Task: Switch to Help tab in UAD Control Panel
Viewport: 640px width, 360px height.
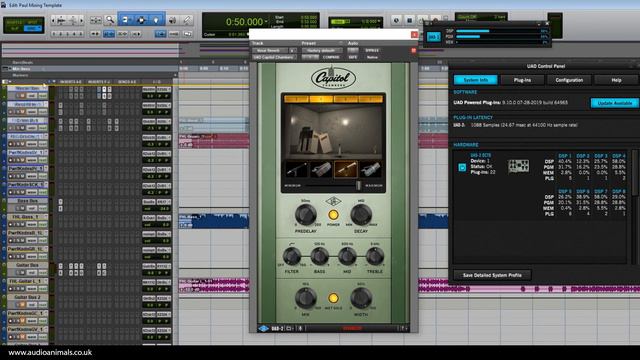Action: pyautogui.click(x=616, y=80)
